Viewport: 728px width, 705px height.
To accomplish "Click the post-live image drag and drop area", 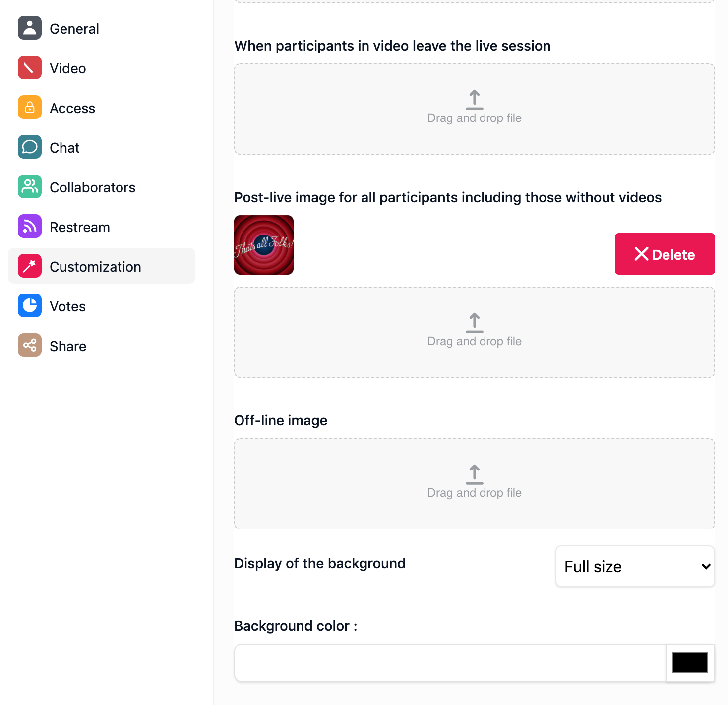I will (x=475, y=332).
